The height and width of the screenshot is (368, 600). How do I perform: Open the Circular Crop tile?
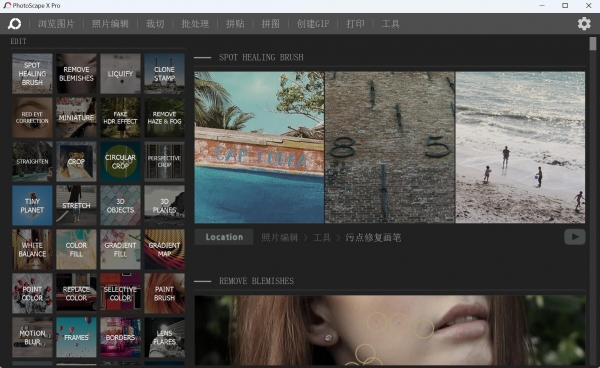tap(120, 161)
